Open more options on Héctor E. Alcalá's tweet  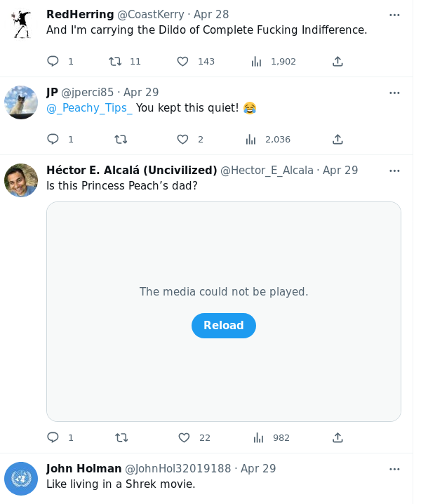pos(394,171)
